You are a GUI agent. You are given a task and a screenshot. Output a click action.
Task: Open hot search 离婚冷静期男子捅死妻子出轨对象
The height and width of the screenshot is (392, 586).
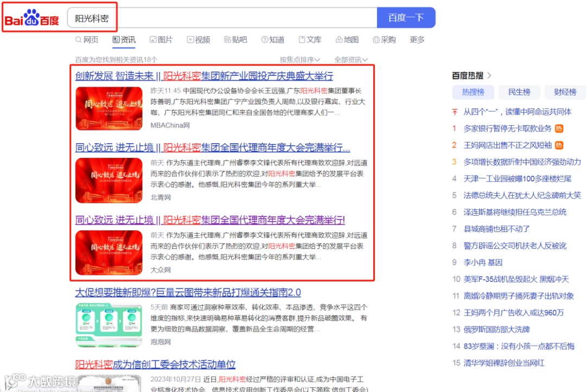pyautogui.click(x=519, y=296)
